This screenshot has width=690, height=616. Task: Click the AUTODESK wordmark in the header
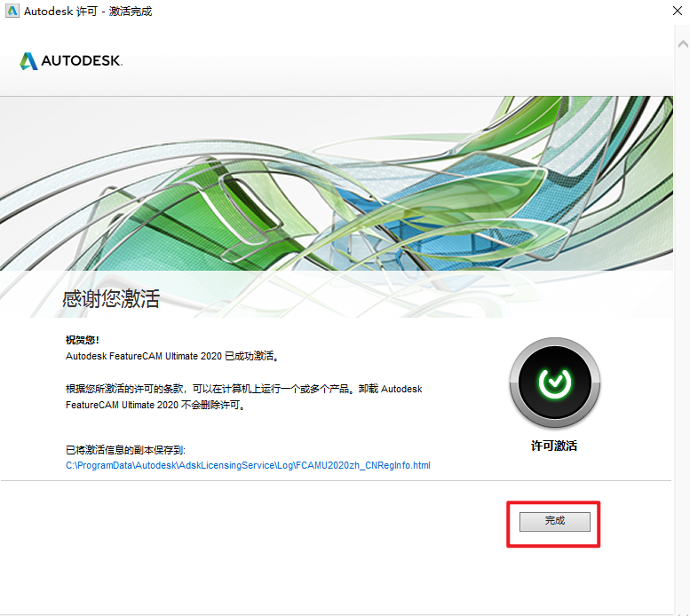(x=82, y=60)
